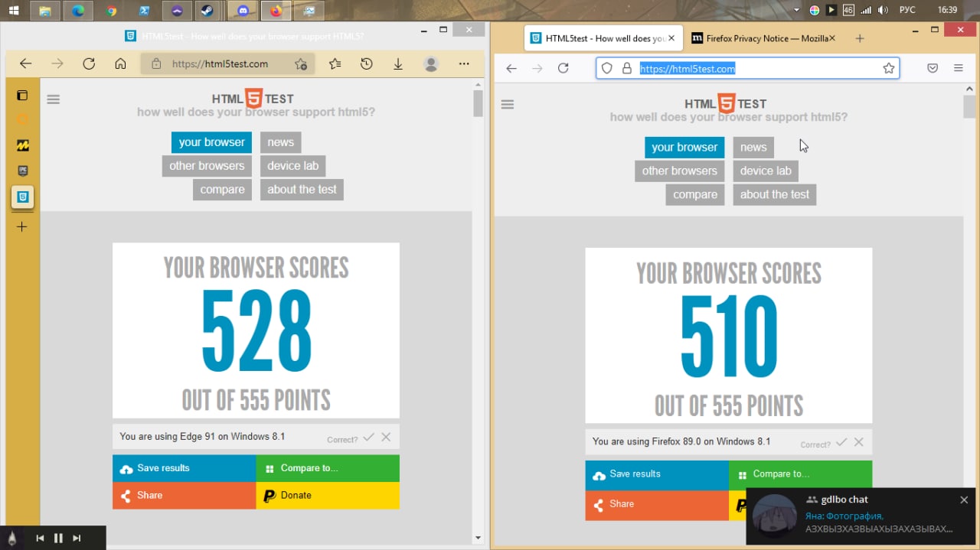The image size is (980, 550).
Task: Click Save results in the Edge window
Action: click(x=184, y=468)
